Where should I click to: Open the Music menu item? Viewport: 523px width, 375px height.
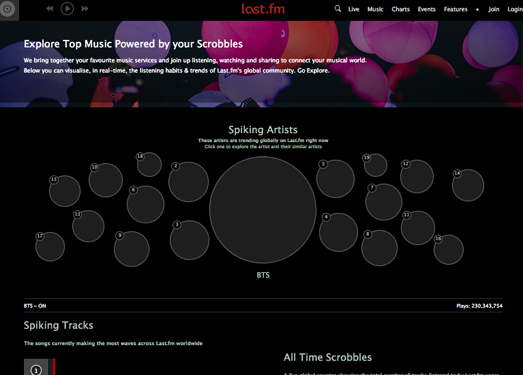pos(375,9)
